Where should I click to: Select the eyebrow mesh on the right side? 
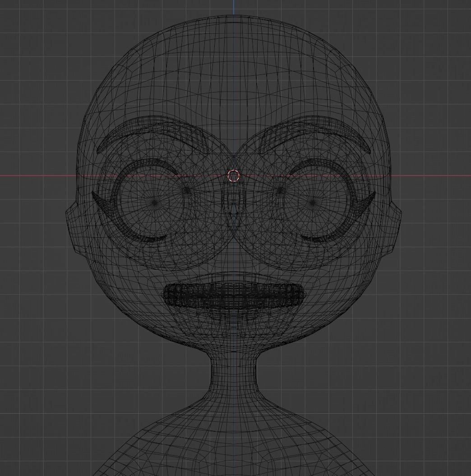coord(314,135)
